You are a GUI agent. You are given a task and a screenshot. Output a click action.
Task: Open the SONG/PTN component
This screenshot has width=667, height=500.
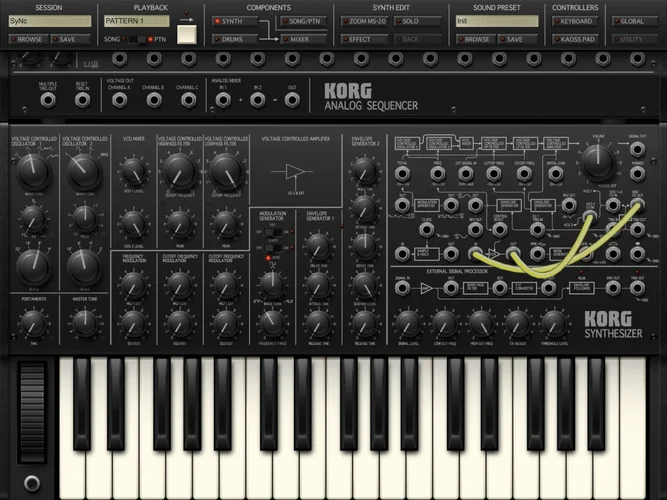pyautogui.click(x=304, y=21)
